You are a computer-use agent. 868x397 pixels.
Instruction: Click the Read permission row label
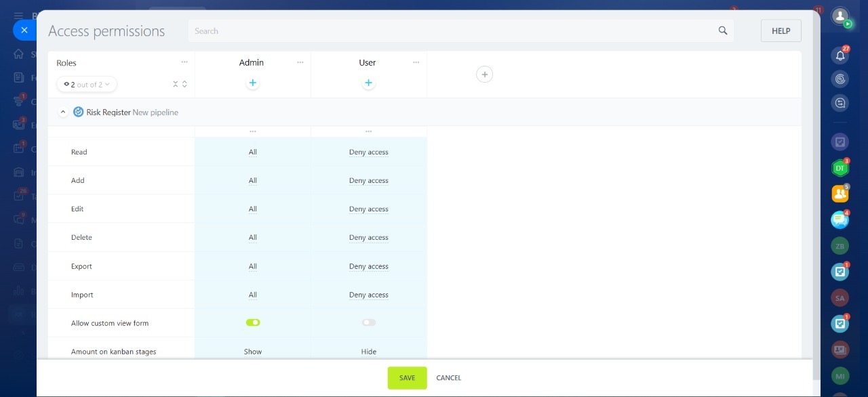click(79, 152)
